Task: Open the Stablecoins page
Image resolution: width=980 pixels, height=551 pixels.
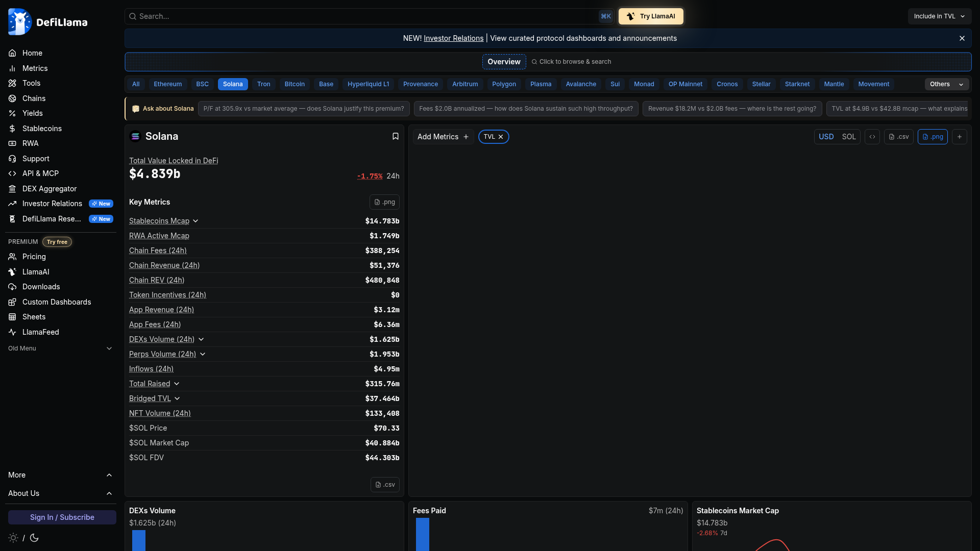Action: [x=42, y=129]
